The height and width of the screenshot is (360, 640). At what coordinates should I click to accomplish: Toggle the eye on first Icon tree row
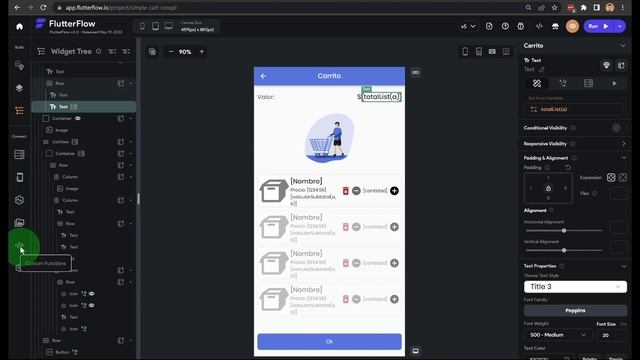tap(91, 293)
